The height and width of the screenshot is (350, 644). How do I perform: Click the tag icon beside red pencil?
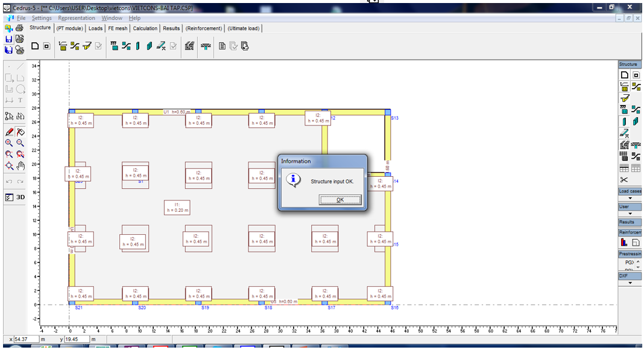[20, 132]
